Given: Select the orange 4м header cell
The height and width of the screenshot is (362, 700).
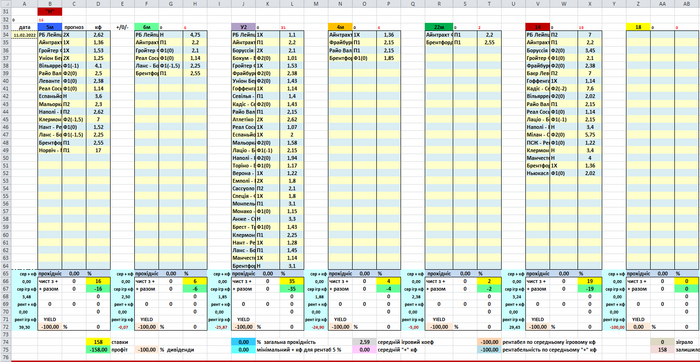Looking at the screenshot, I should [x=340, y=27].
